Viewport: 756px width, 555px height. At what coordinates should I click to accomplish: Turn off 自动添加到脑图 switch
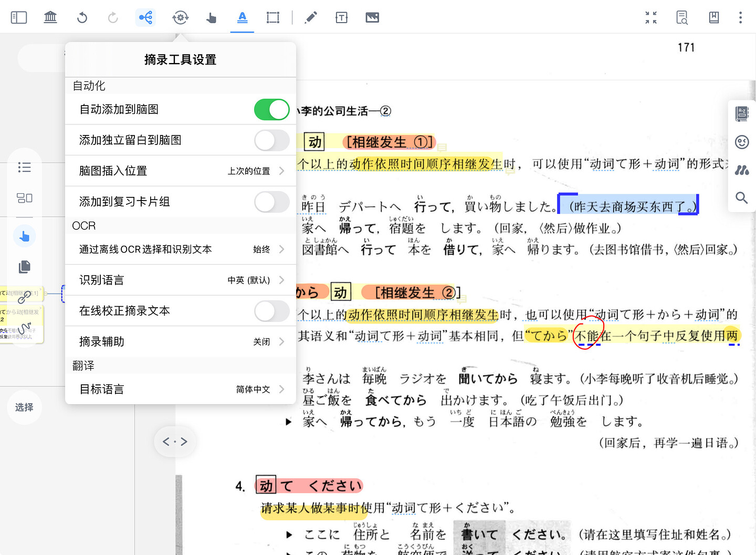(x=271, y=110)
